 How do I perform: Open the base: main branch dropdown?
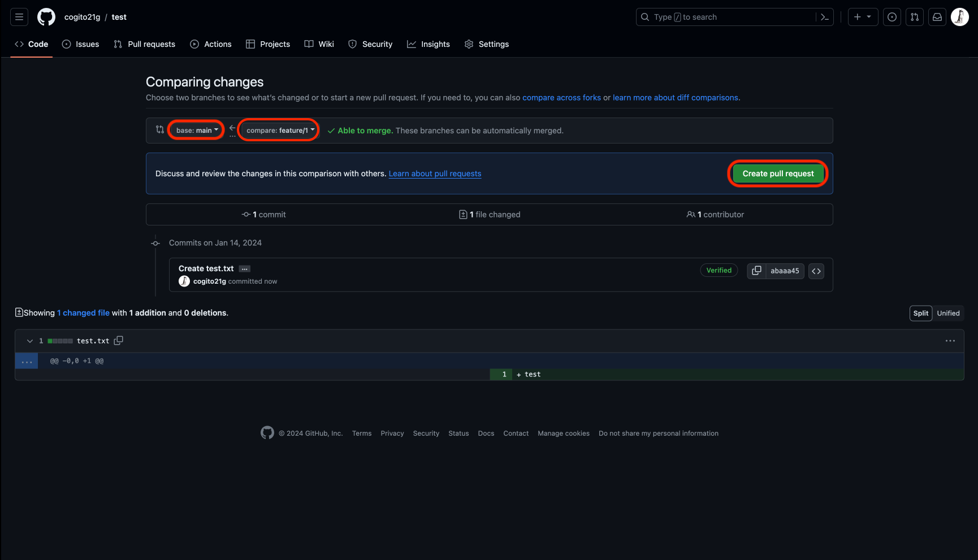click(197, 130)
